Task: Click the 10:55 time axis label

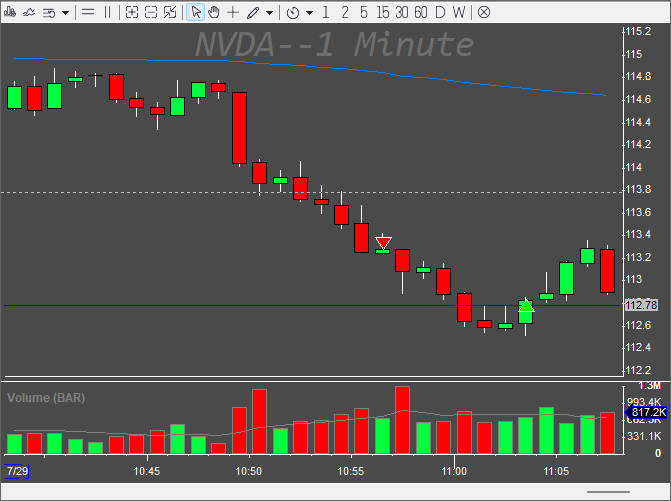Action: click(x=351, y=471)
